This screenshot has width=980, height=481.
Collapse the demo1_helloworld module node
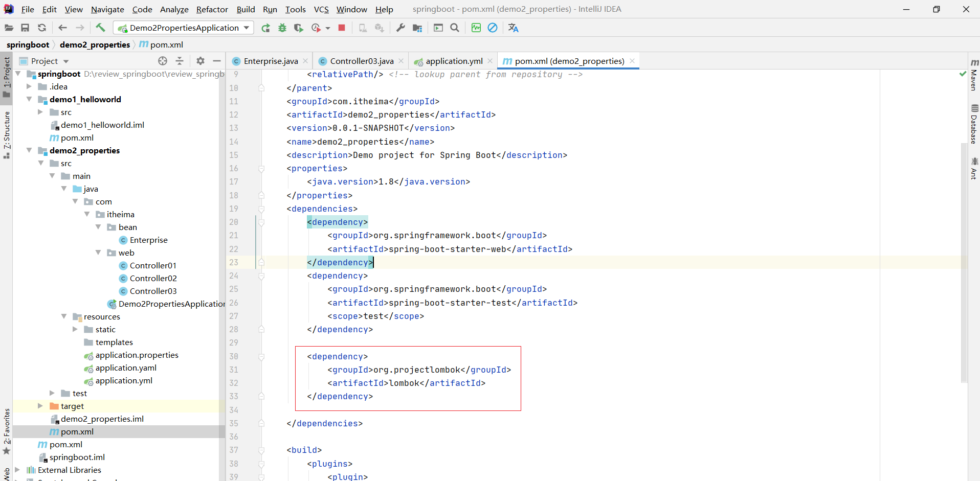[29, 99]
